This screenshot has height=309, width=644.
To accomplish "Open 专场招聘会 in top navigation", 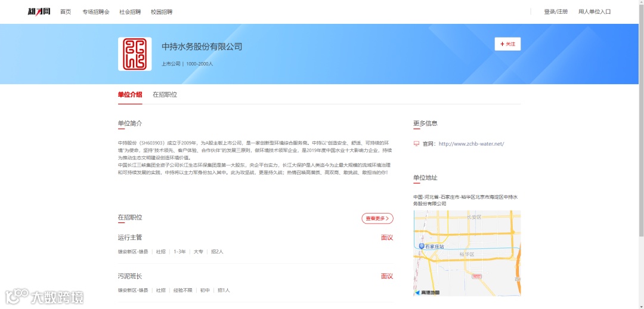I will click(95, 12).
